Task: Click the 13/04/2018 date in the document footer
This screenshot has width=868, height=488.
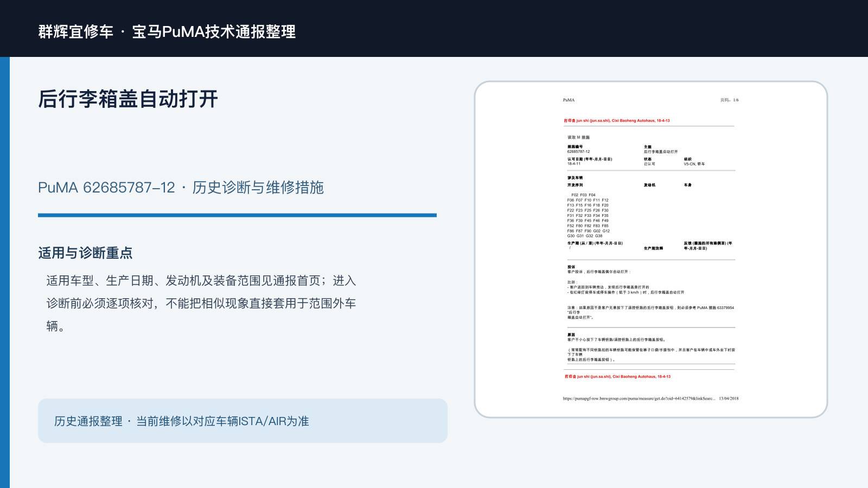Action: [729, 399]
